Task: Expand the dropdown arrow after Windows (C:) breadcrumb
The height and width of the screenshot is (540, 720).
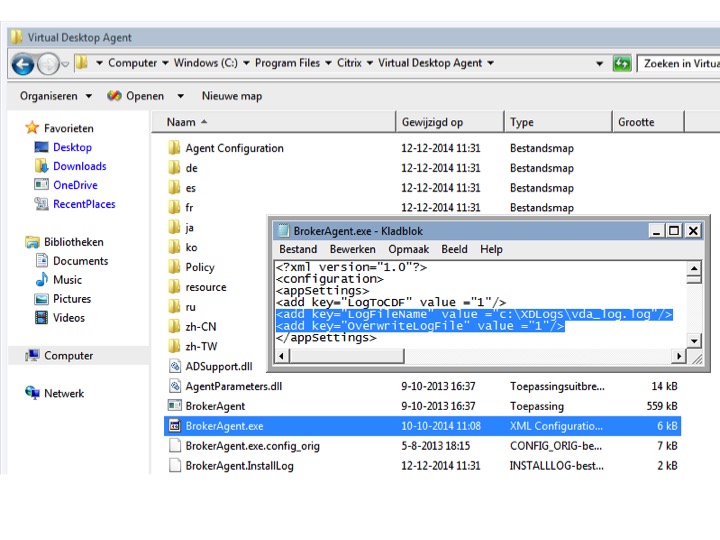Action: [247, 63]
